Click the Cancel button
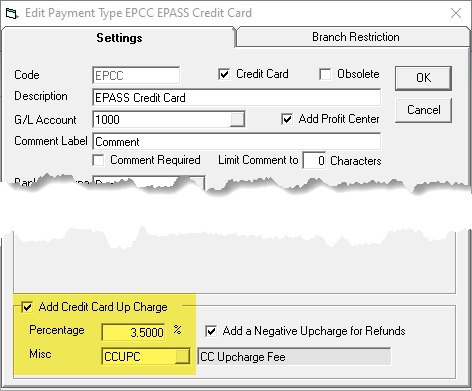Screen dimensions: 472x391 pyautogui.click(x=423, y=110)
